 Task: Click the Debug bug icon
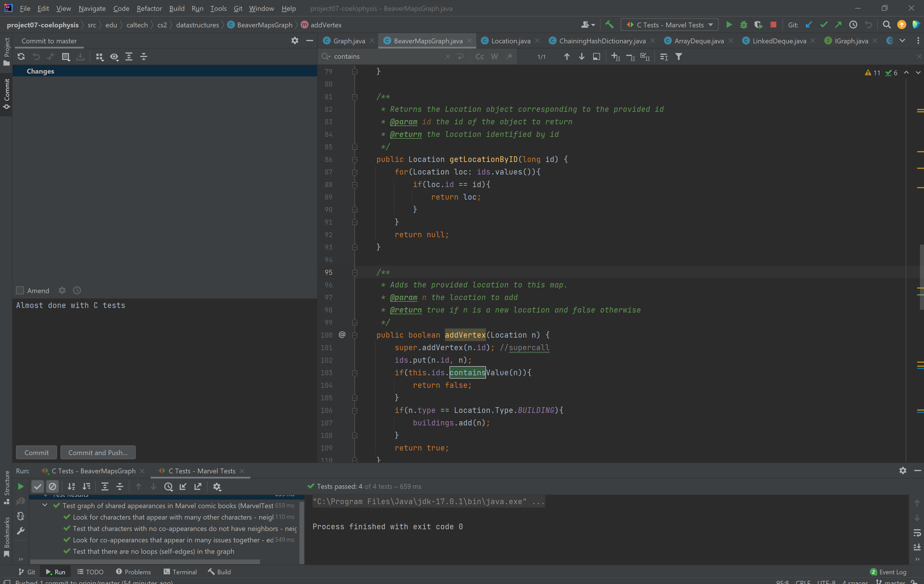point(744,25)
